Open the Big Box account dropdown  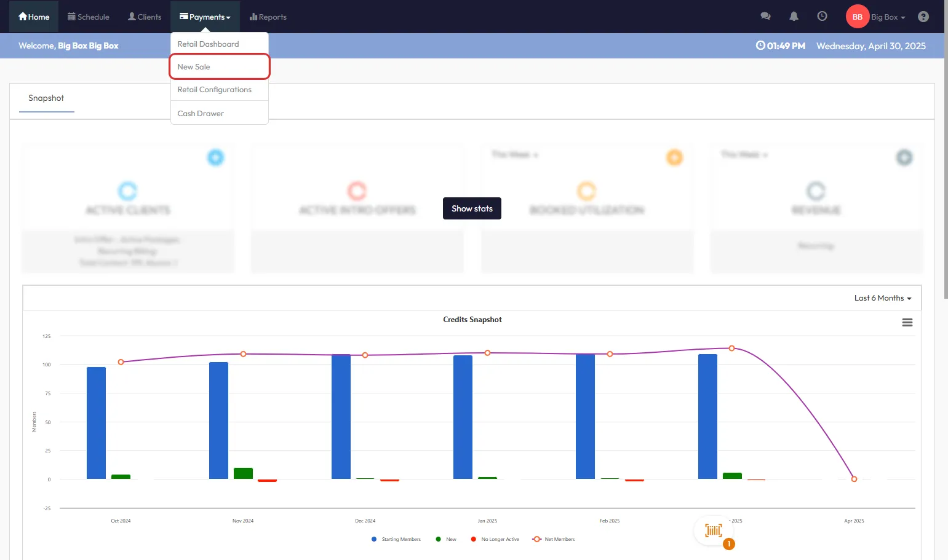[x=888, y=17]
